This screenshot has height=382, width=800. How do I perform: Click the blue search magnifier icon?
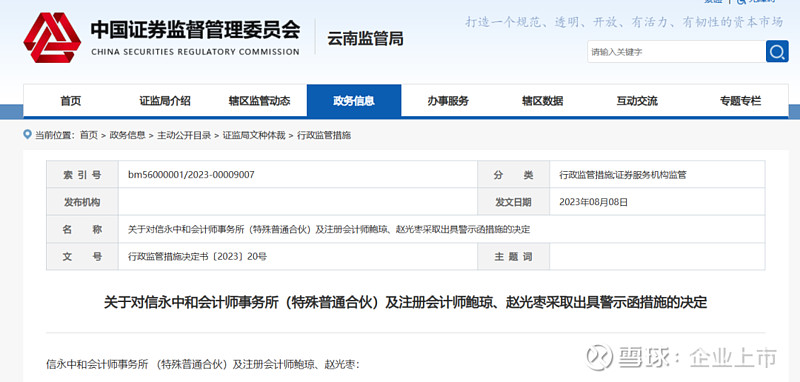click(777, 52)
